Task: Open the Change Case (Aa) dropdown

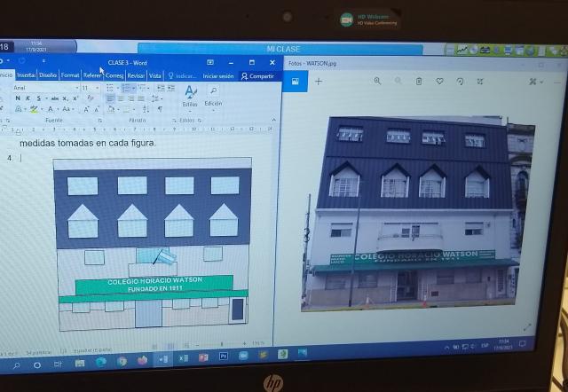Action: point(67,109)
